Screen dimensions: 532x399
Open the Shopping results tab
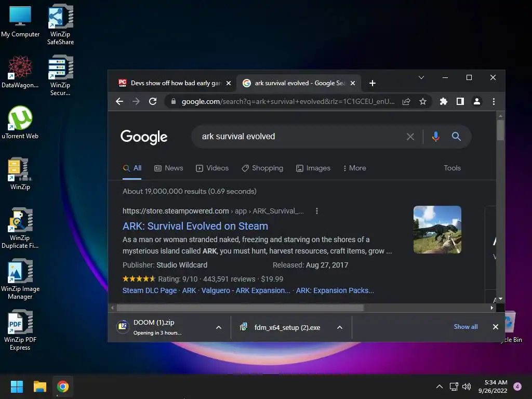262,168
